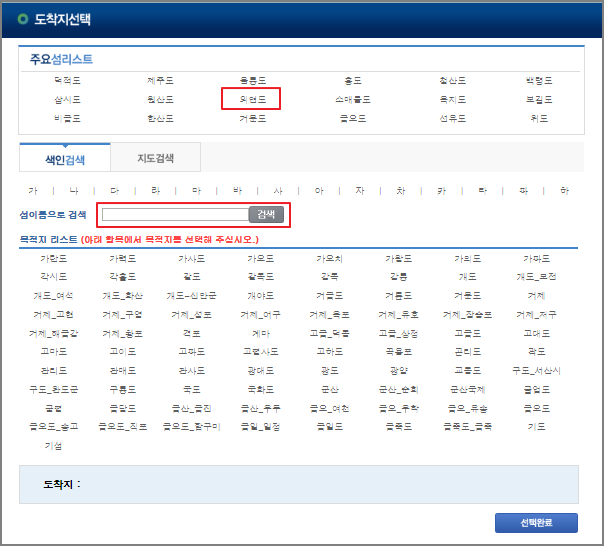Select destination 고이도
The height and width of the screenshot is (546, 604).
tap(122, 351)
